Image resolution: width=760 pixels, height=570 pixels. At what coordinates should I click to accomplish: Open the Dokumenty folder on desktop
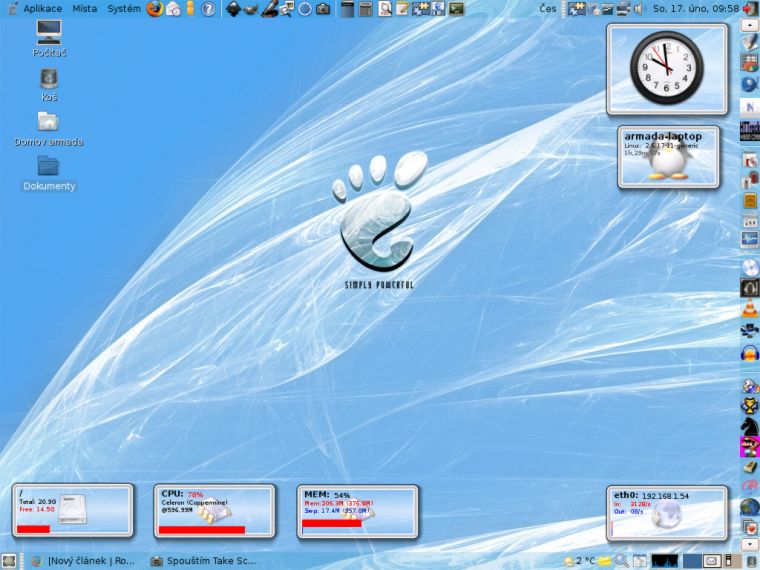click(49, 173)
